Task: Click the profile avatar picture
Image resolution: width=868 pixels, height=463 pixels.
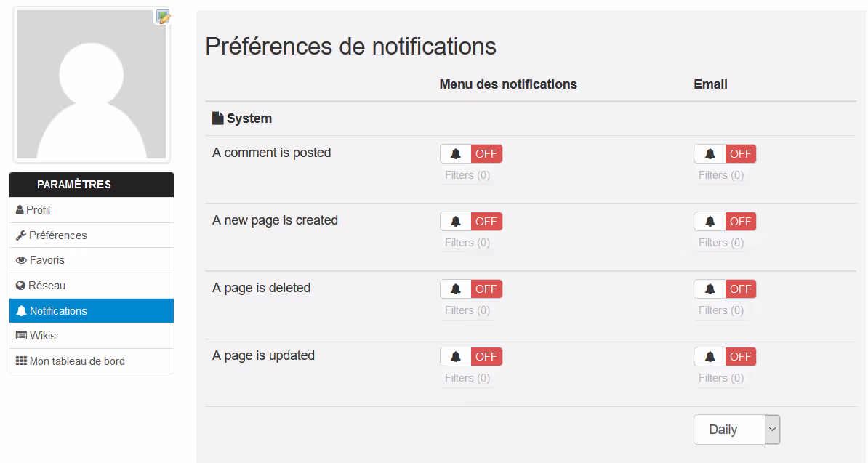Action: pyautogui.click(x=92, y=84)
